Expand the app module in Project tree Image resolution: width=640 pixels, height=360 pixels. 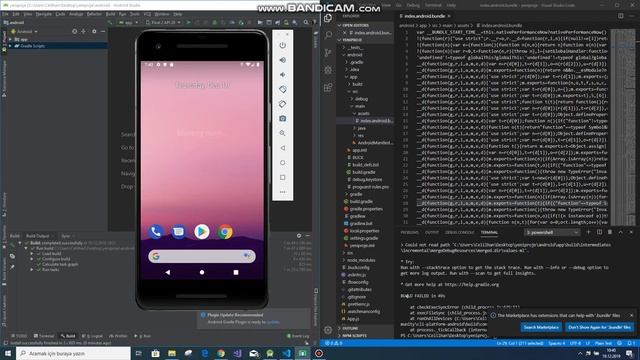[10, 40]
